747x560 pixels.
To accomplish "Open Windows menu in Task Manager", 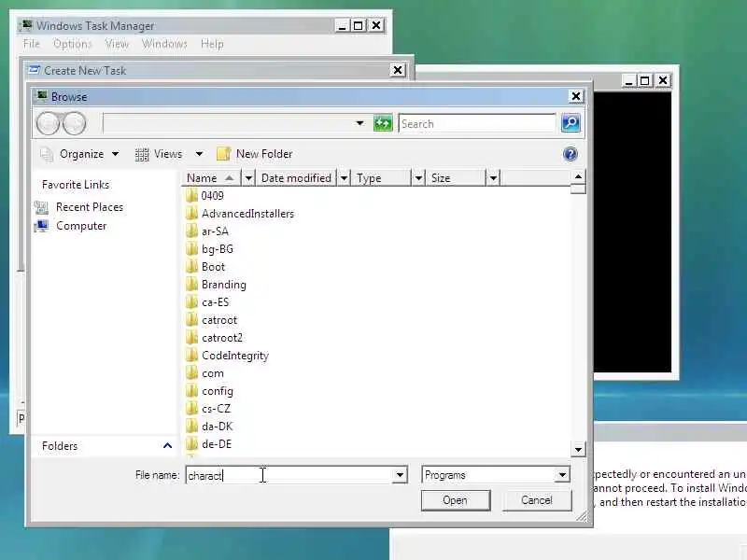I will point(164,44).
